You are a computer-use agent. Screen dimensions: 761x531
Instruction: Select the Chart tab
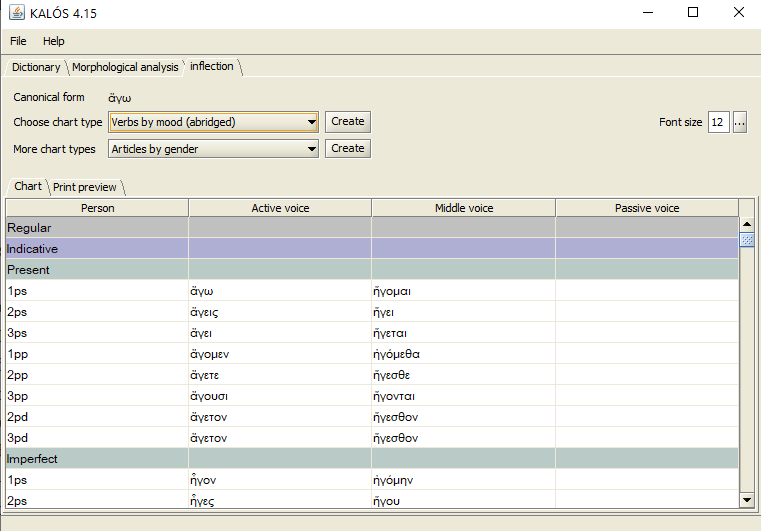[28, 187]
